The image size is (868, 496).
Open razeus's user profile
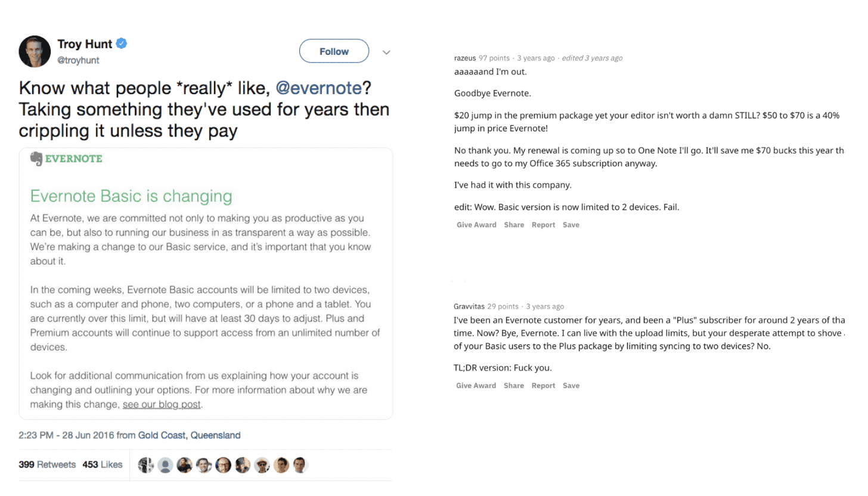[463, 58]
